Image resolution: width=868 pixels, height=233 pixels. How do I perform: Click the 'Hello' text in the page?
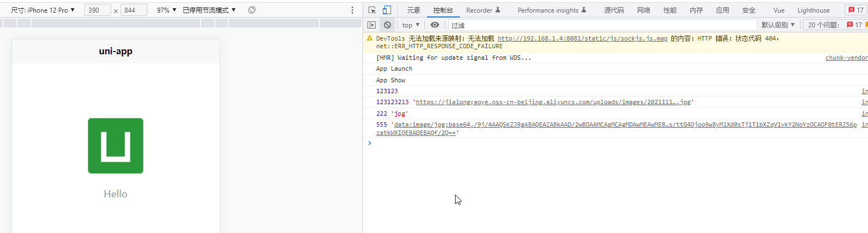click(x=116, y=194)
